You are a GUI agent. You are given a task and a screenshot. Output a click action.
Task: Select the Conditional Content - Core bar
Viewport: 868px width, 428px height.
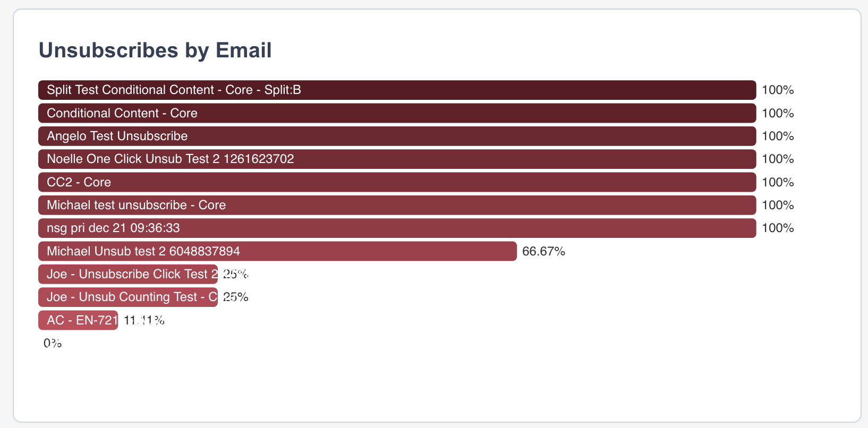click(397, 113)
